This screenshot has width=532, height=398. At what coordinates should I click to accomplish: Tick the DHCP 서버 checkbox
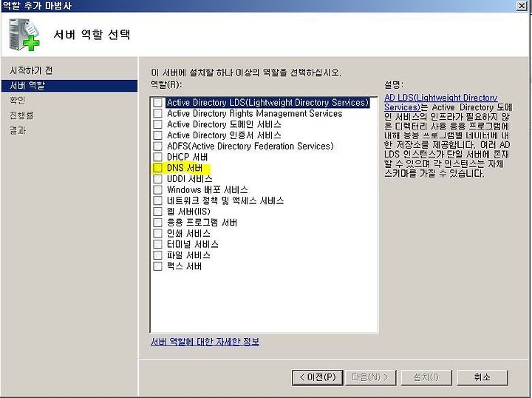click(x=158, y=157)
